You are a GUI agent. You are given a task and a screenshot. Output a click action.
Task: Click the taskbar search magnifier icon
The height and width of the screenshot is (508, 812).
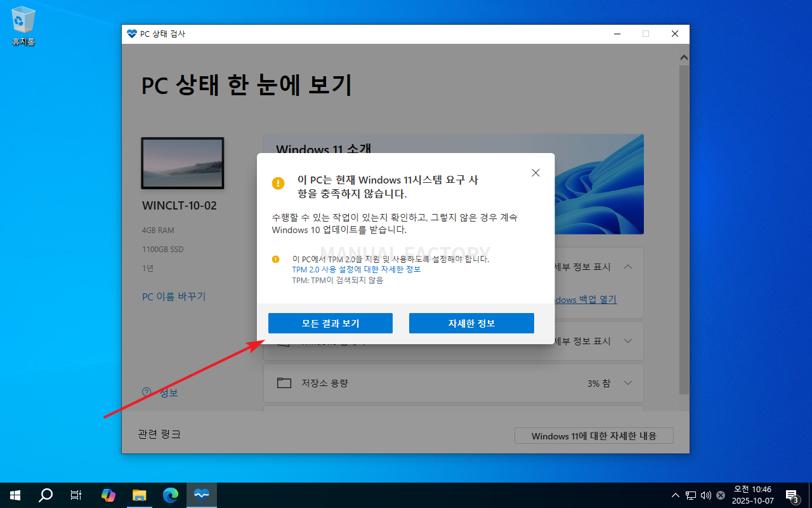pos(46,495)
